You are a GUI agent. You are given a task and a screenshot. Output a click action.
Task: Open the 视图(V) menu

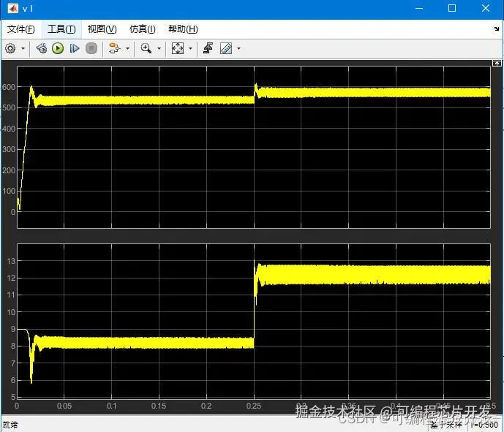coord(102,29)
